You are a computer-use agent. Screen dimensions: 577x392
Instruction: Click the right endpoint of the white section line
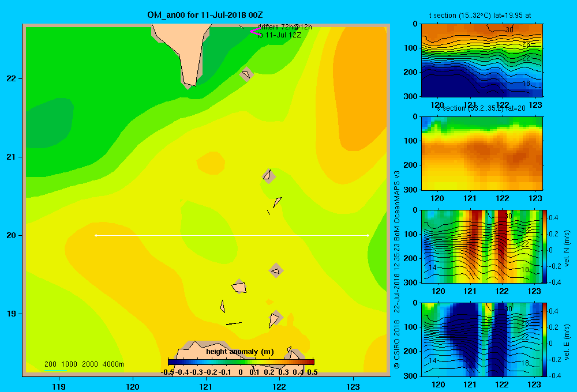click(368, 235)
